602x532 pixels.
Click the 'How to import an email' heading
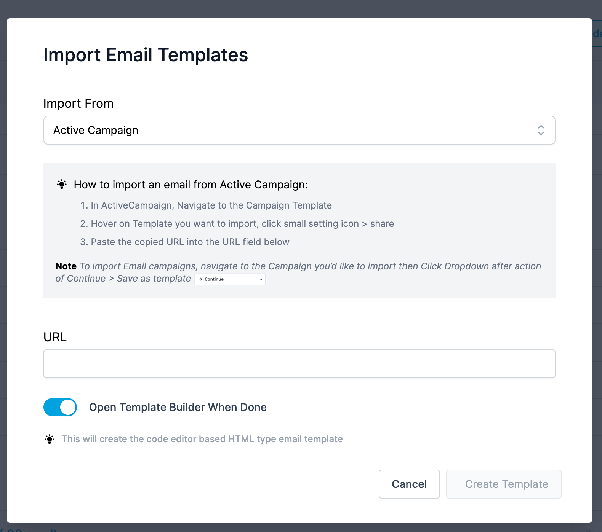[x=191, y=185]
